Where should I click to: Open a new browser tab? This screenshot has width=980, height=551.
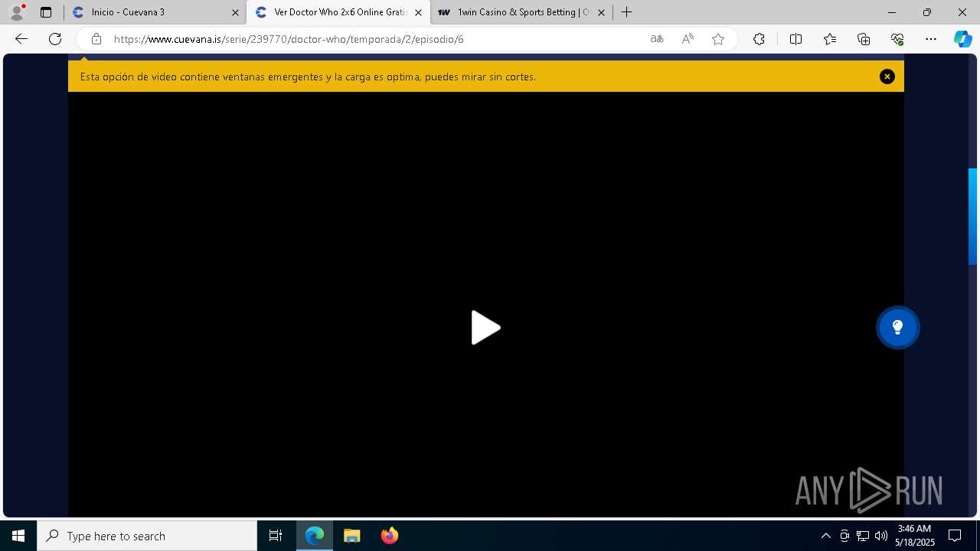coord(626,12)
